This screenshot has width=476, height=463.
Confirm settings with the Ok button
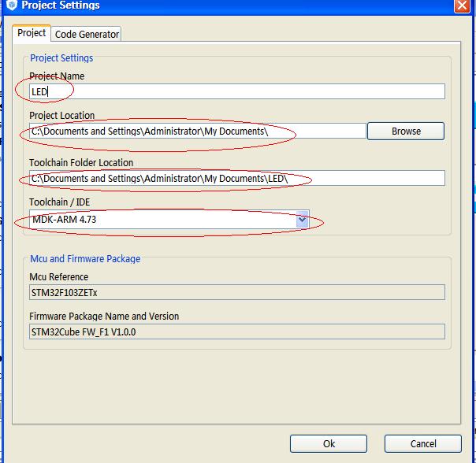point(328,443)
